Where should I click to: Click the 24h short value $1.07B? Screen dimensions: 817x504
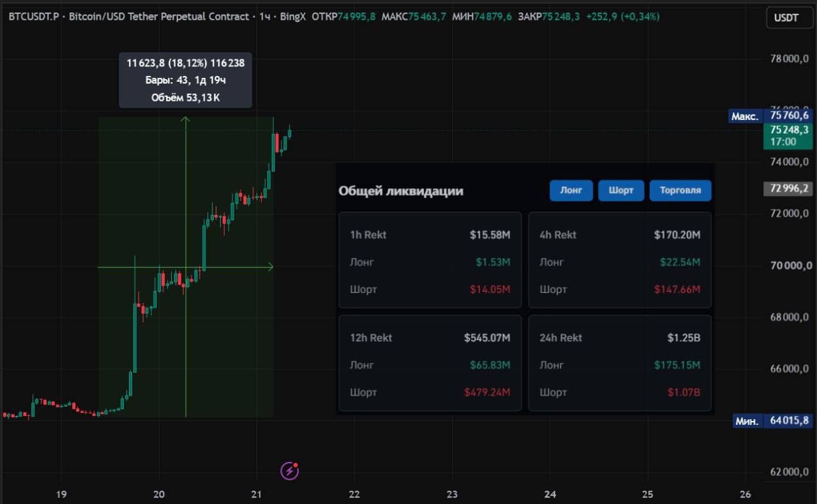pos(684,392)
